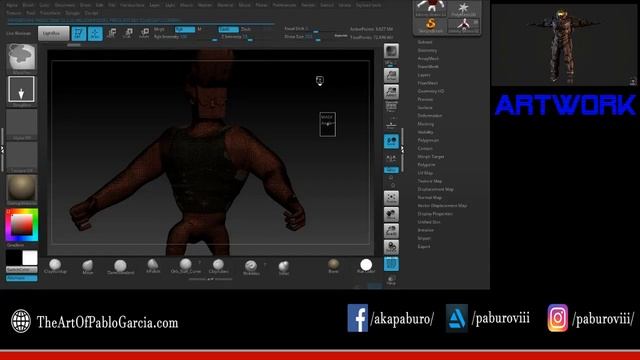The height and width of the screenshot is (360, 640).
Task: Open the Brush menu
Action: (x=28, y=5)
